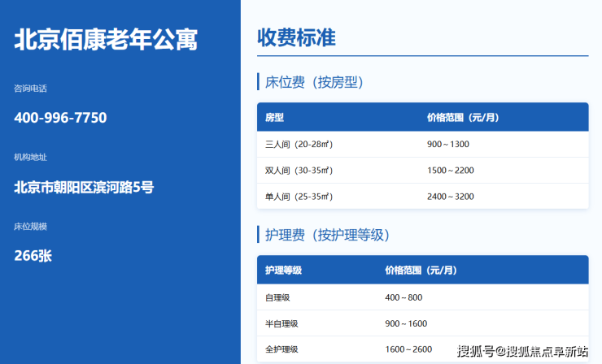Click the 全护理级 cell
The image size is (602, 364).
[x=281, y=349]
